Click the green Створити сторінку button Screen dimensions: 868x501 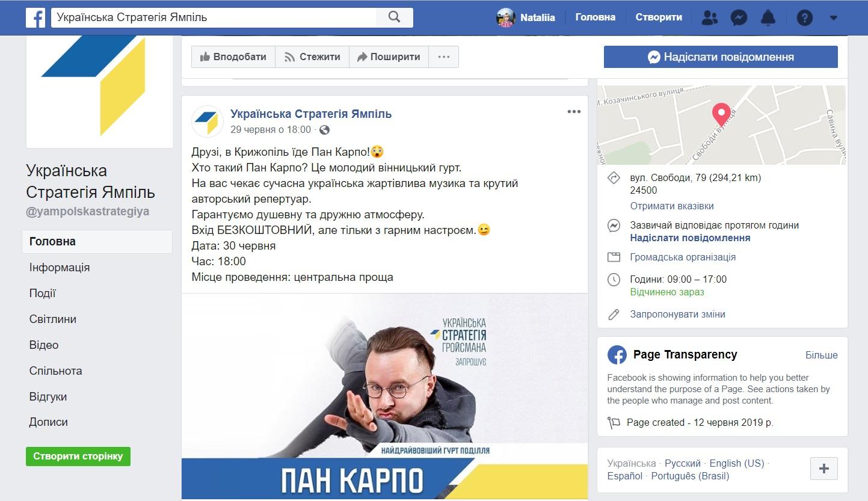point(78,456)
